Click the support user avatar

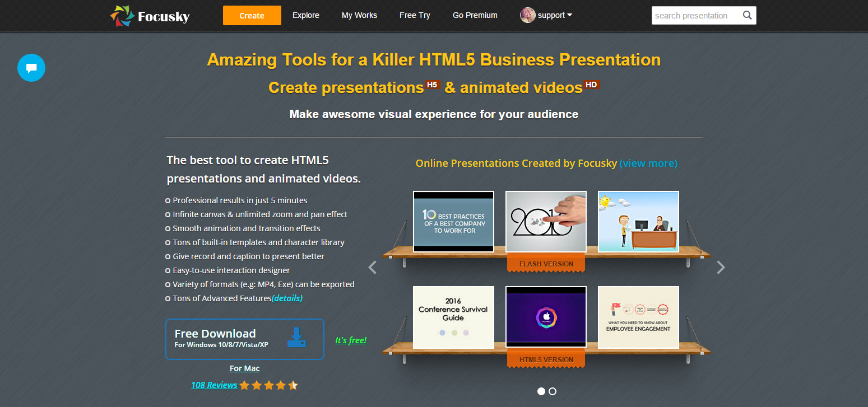click(527, 15)
